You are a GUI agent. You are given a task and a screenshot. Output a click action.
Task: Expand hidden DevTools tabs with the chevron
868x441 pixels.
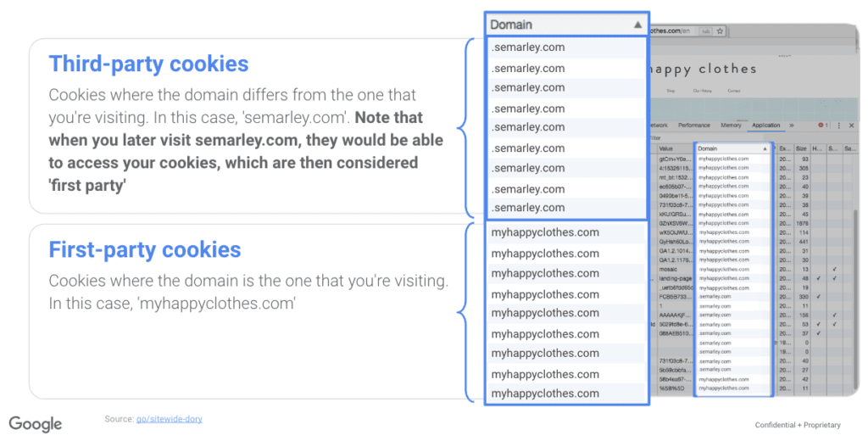click(792, 126)
